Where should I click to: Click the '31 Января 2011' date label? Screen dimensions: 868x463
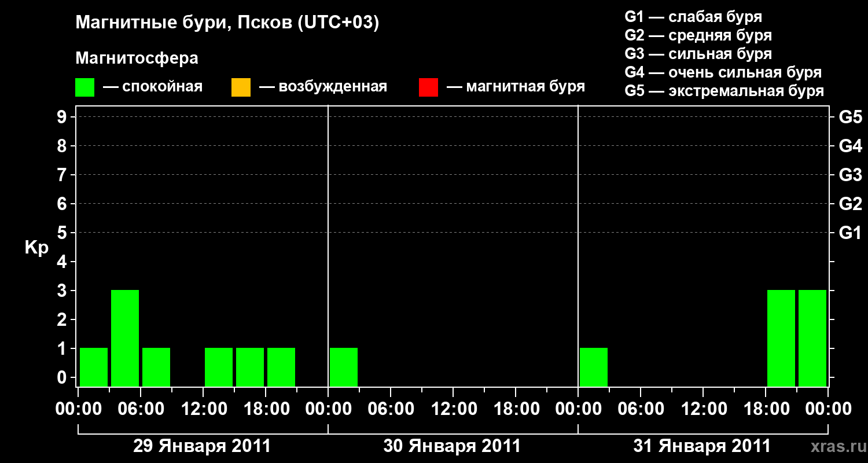point(702,446)
